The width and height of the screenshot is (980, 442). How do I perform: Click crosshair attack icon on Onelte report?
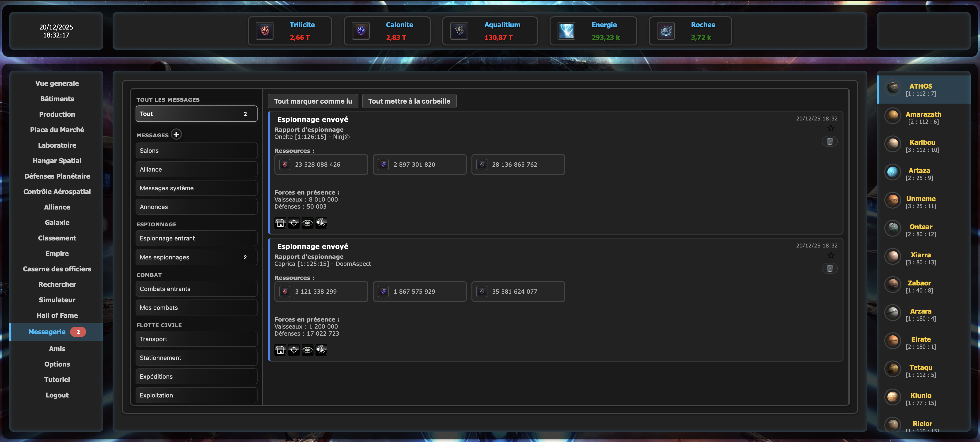point(294,223)
